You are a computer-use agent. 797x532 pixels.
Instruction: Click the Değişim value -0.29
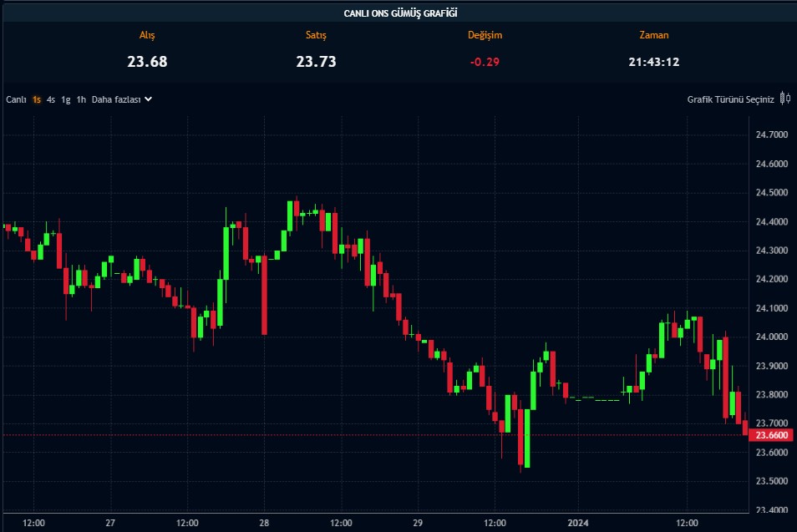(x=485, y=61)
